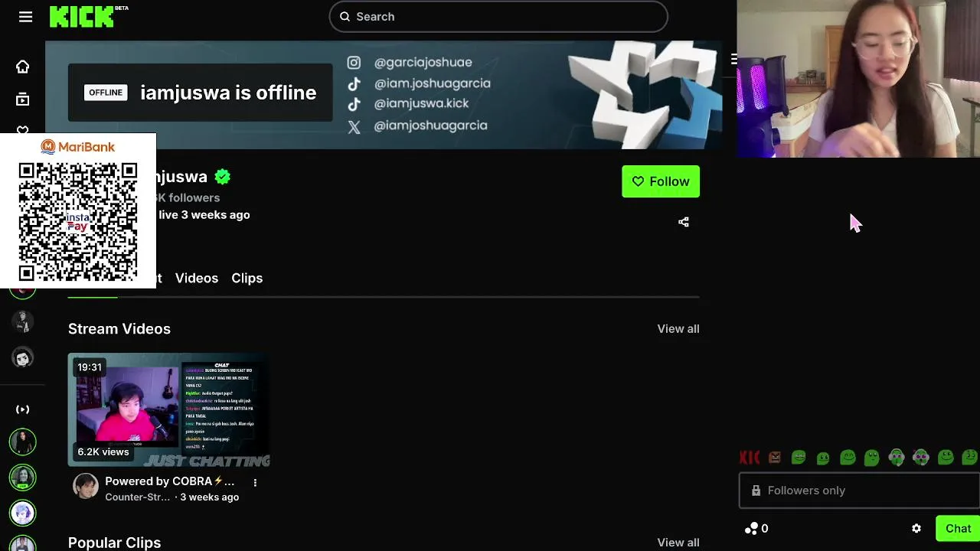
Task: Select the green headphones emote in chat
Action: [x=897, y=458]
